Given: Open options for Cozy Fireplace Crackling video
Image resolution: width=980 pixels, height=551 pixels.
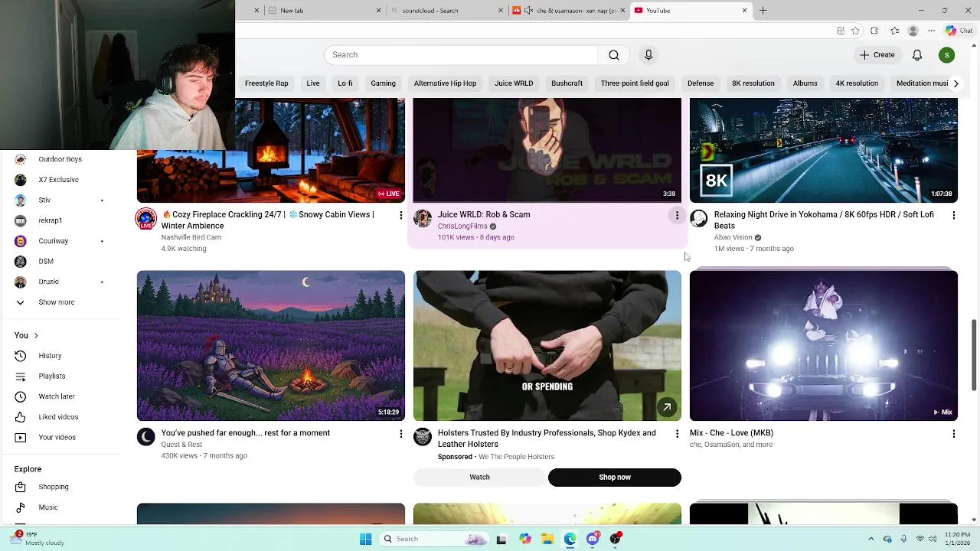Looking at the screenshot, I should tap(400, 216).
